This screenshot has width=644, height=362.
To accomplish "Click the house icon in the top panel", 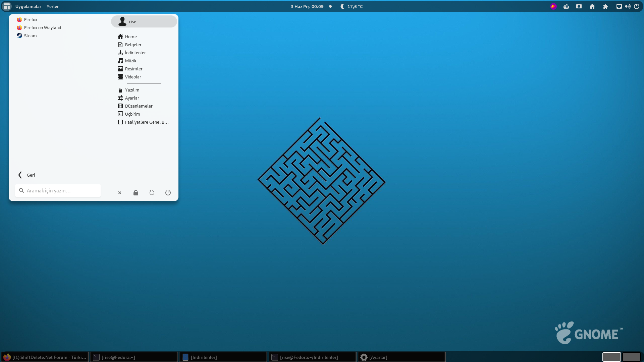I will coord(592,6).
